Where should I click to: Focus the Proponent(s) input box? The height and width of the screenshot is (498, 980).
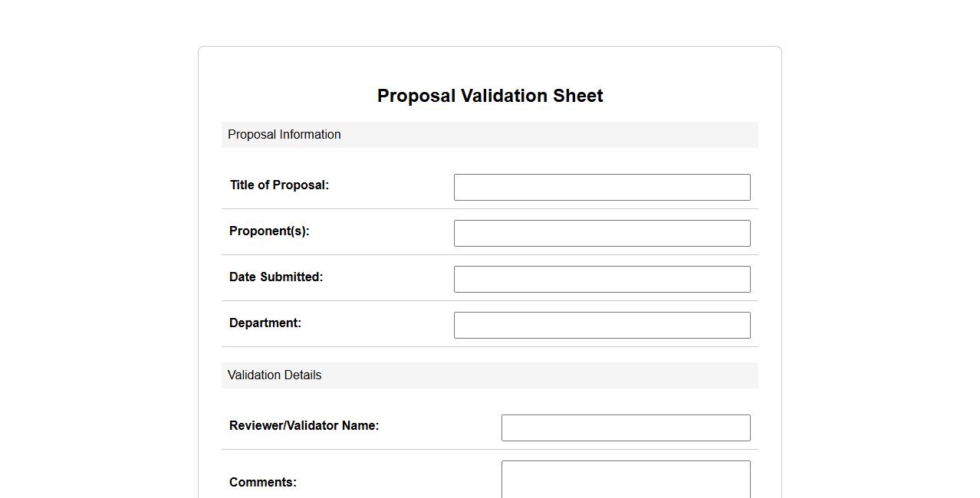pos(602,233)
